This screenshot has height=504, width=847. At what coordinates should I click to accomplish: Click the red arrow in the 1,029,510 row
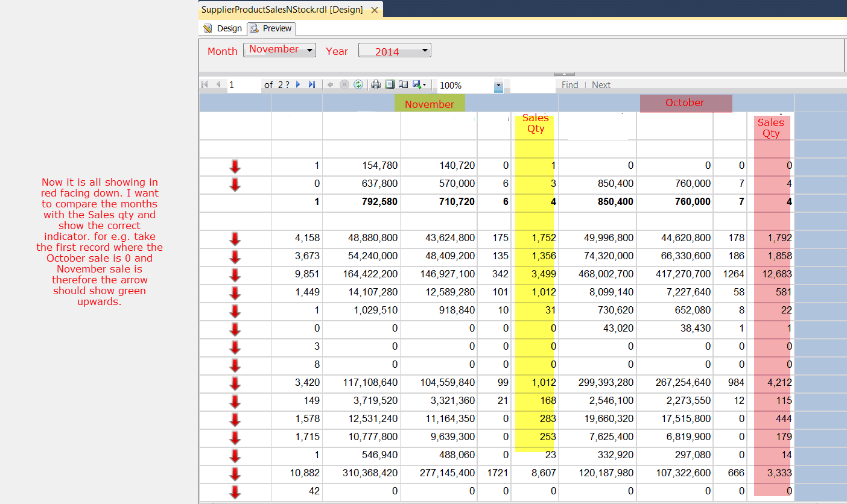pyautogui.click(x=235, y=312)
